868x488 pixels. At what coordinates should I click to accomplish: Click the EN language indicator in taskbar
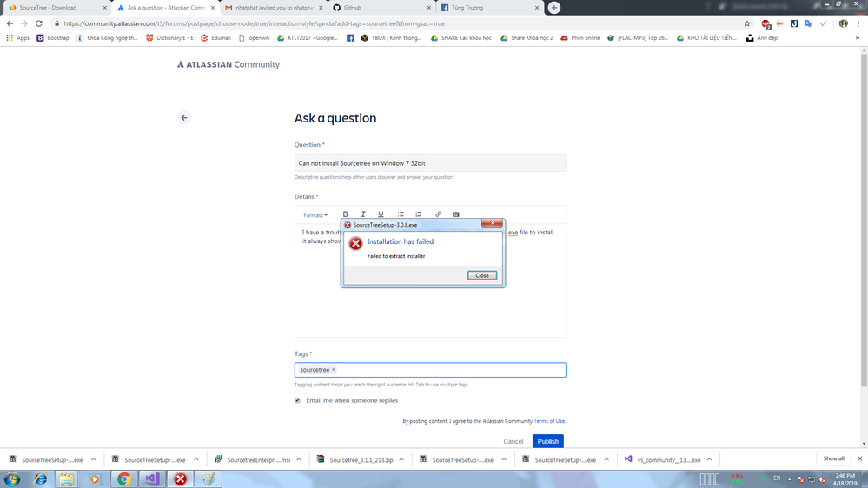pyautogui.click(x=777, y=478)
